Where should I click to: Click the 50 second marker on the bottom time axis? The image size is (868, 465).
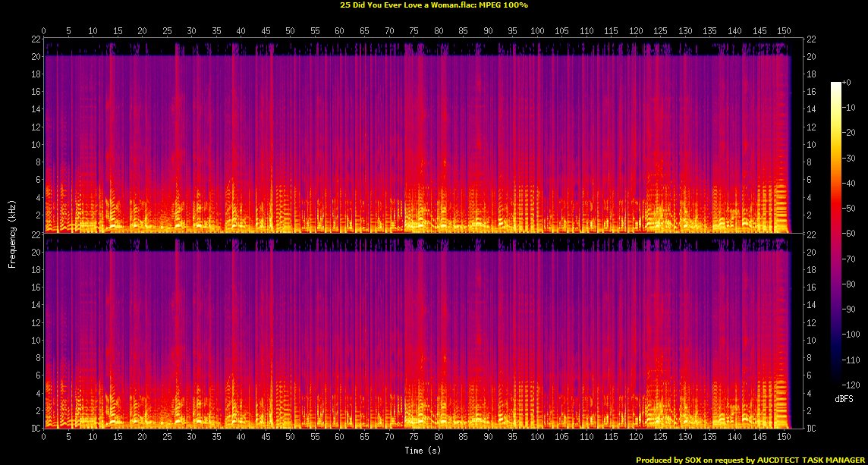(290, 437)
